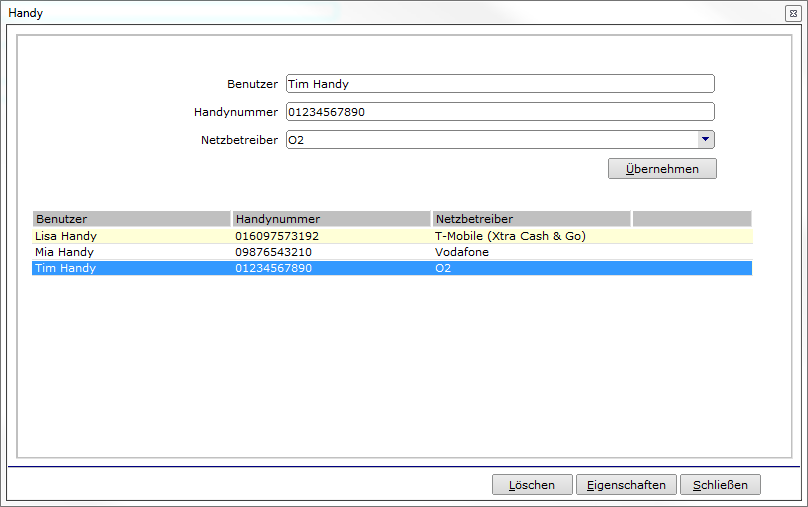Sort by Handynummer column header
The width and height of the screenshot is (808, 507).
pyautogui.click(x=331, y=219)
